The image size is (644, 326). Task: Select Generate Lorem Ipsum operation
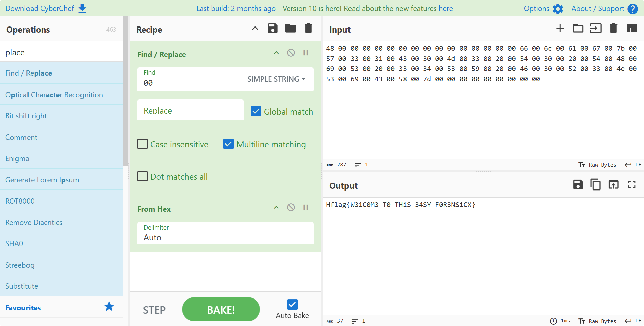point(61,180)
